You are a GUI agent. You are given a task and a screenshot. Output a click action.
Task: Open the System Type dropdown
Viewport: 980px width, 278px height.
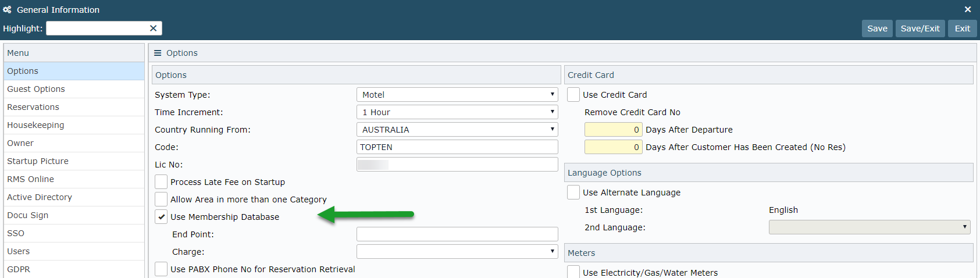coord(457,95)
